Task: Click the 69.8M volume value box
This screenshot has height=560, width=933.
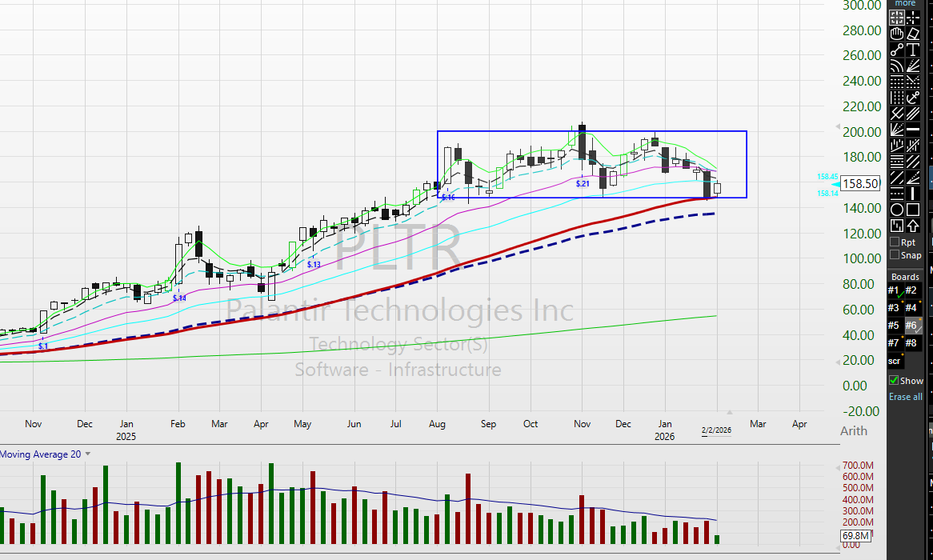Action: [x=855, y=536]
